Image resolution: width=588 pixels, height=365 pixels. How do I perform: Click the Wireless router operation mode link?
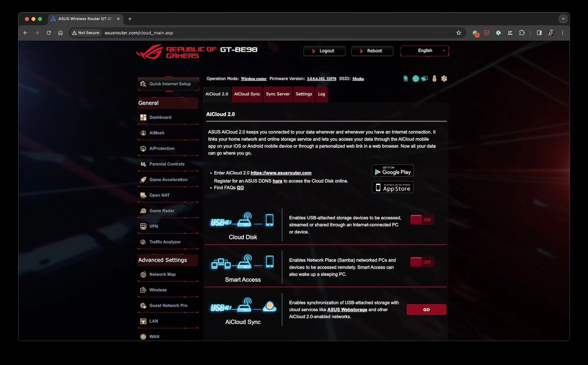(254, 79)
